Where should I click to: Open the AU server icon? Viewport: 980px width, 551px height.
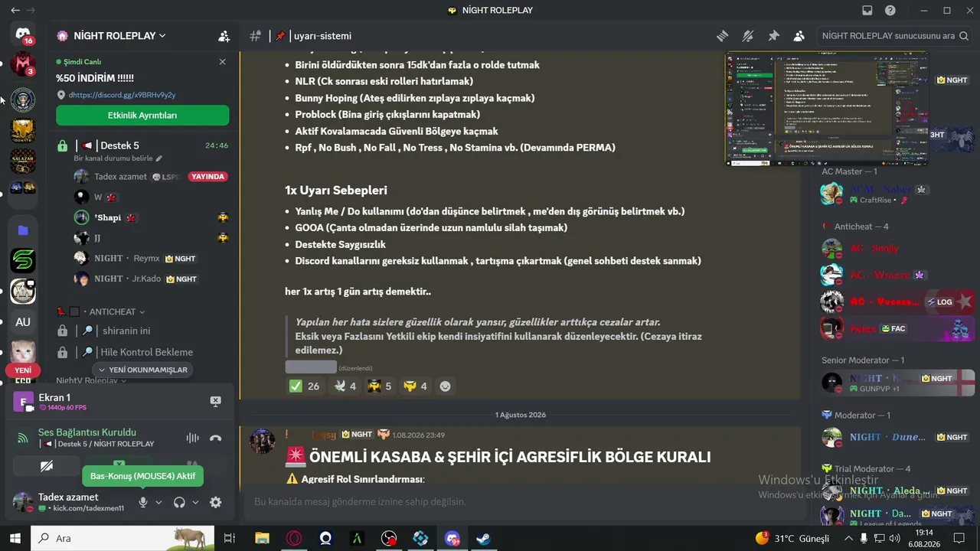click(x=23, y=322)
